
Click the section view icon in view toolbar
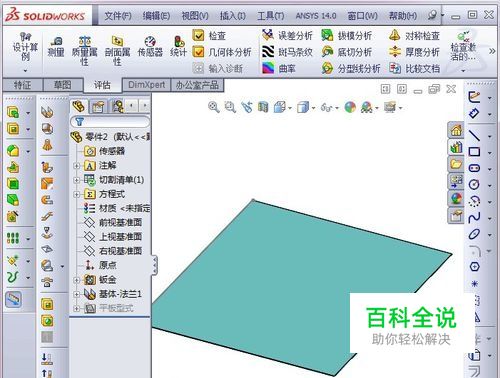pos(263,107)
